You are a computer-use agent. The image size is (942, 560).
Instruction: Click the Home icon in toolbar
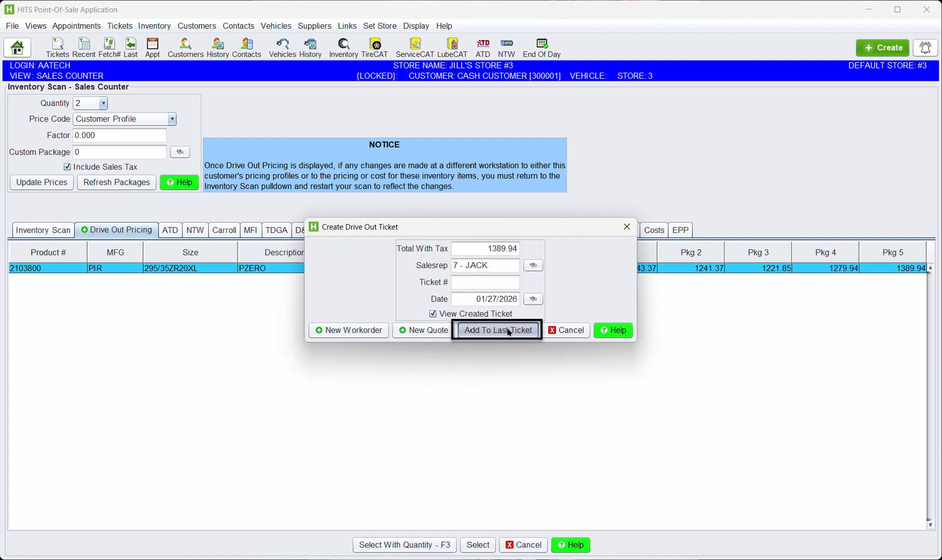coord(17,48)
